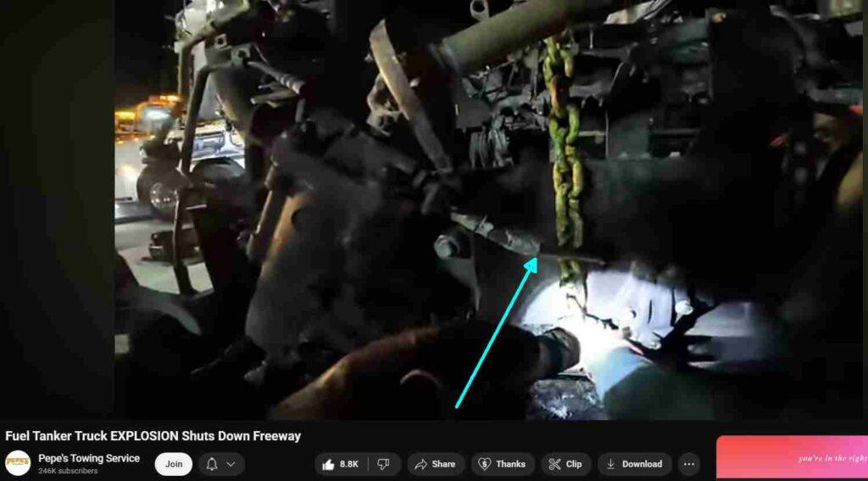Open the pink banner ad on the right
The width and height of the screenshot is (868, 481).
[792, 458]
